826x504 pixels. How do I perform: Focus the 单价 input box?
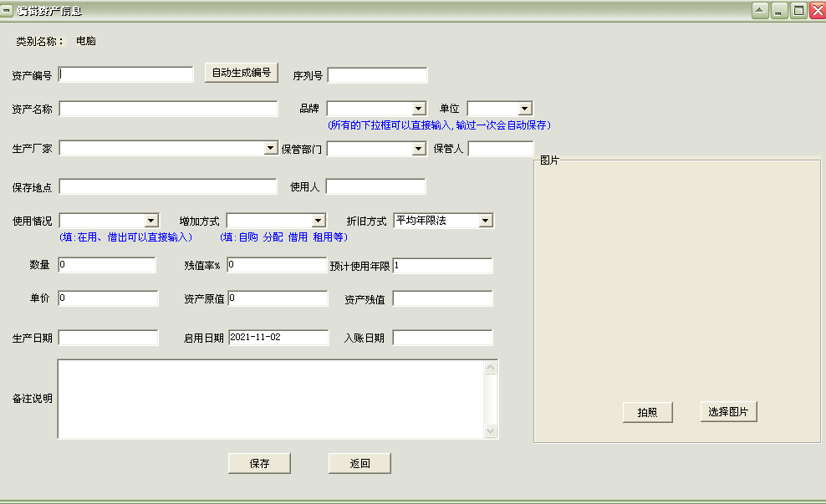108,298
